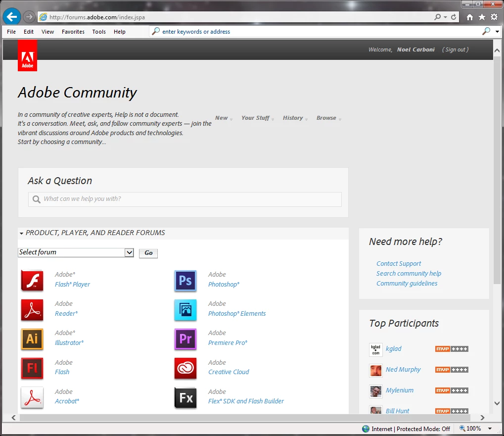Expand the New dropdown menu

pyautogui.click(x=224, y=118)
